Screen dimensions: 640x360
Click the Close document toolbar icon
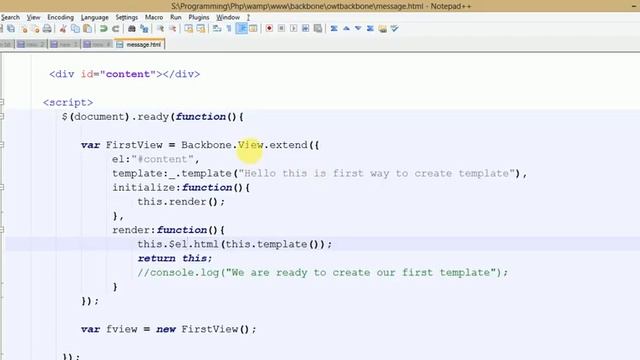tap(24, 29)
